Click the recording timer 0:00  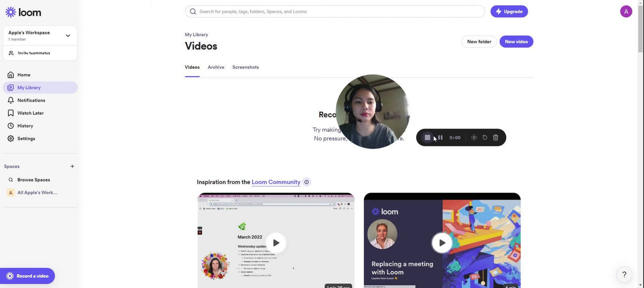click(x=455, y=138)
